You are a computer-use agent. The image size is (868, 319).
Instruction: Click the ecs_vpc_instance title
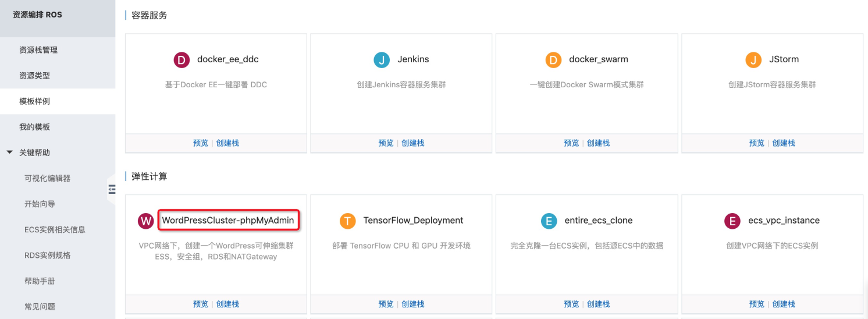click(784, 221)
